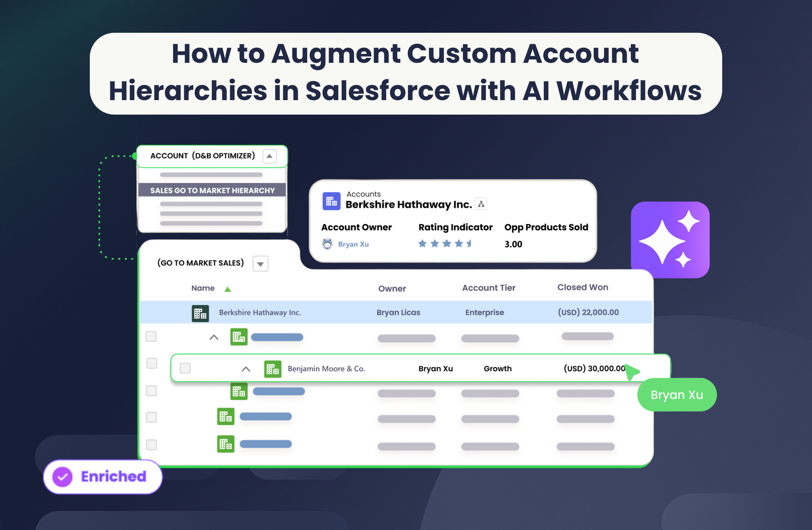Click the Closed Won column header
Image resolution: width=812 pixels, height=530 pixels.
tap(583, 287)
